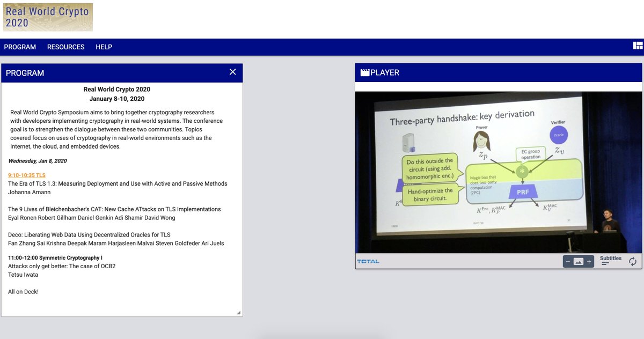
Task: Click the Real World Crypto 2020 logo
Action: point(48,17)
